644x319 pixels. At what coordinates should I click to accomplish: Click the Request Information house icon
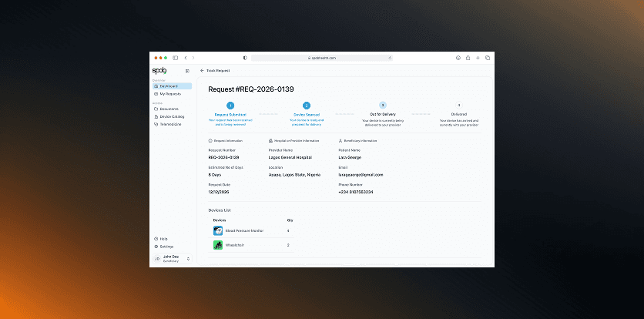[210, 140]
